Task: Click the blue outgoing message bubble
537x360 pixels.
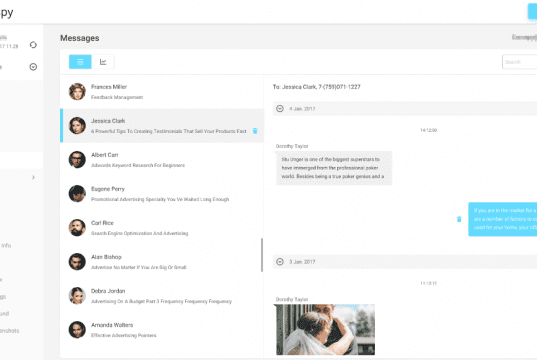Action: (502, 219)
